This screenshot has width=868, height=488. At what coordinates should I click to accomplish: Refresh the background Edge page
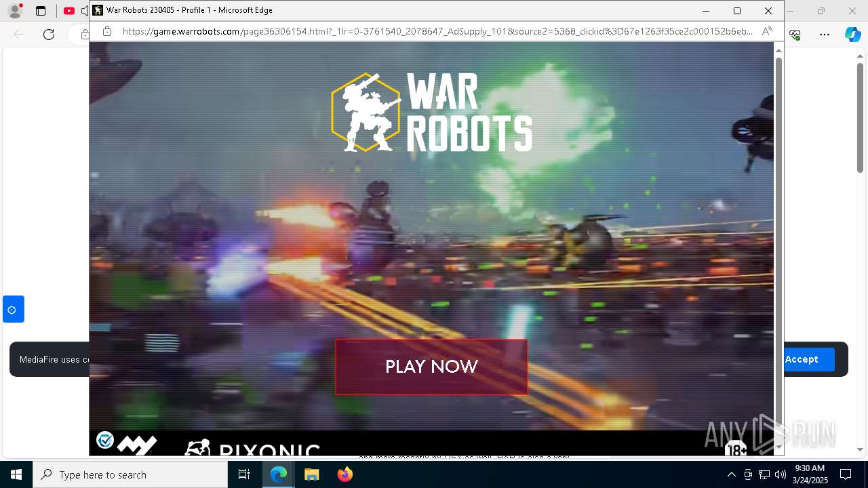[49, 35]
